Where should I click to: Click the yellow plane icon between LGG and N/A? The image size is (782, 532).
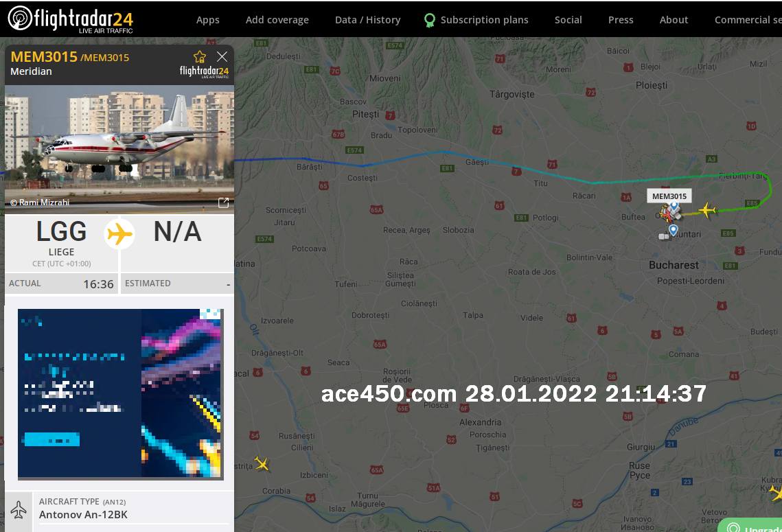[119, 234]
